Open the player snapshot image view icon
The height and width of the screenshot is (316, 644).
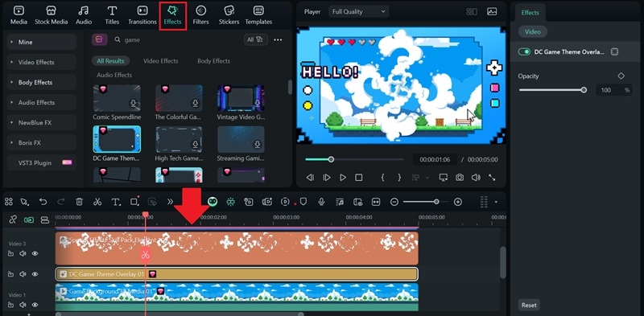[x=492, y=11]
